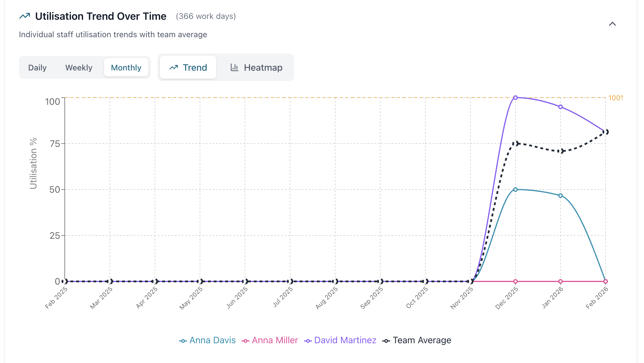Image resolution: width=644 pixels, height=363 pixels.
Task: Click Team Average's Jan 2026 data point
Action: coord(561,151)
